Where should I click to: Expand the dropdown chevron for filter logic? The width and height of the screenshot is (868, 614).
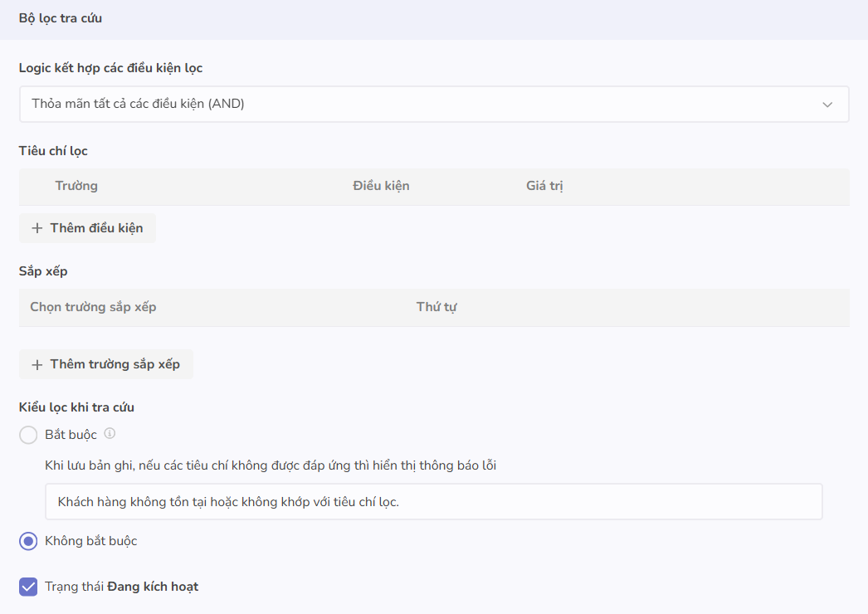point(827,105)
